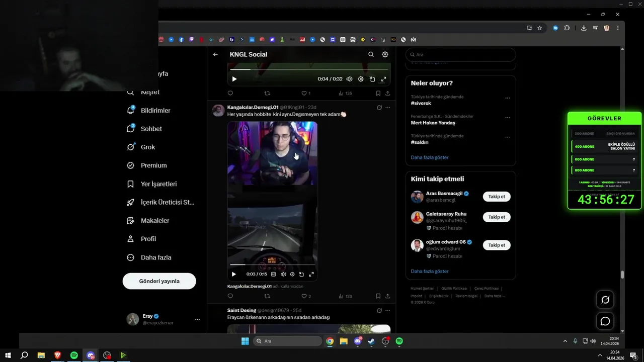Open options for #saldırı trend

(x=507, y=137)
